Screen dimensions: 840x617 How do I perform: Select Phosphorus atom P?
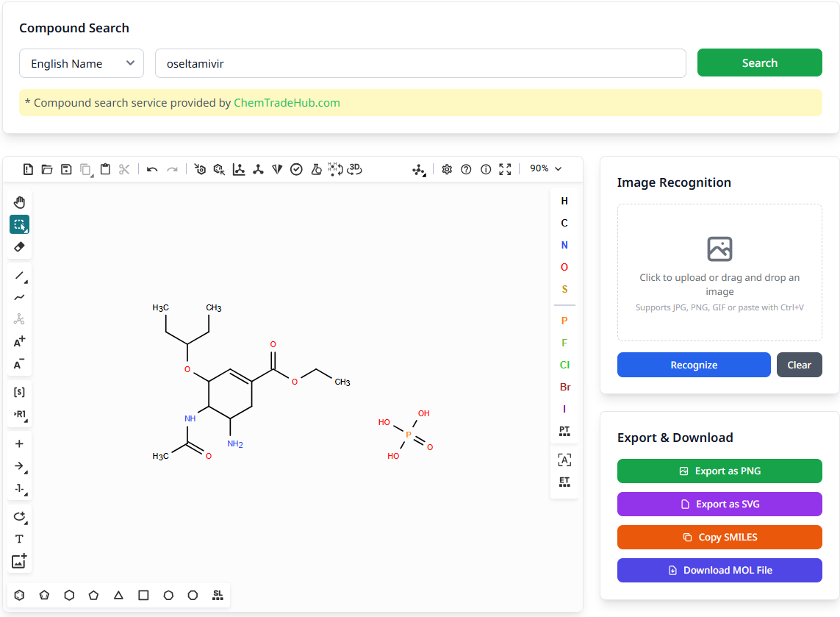click(x=564, y=321)
